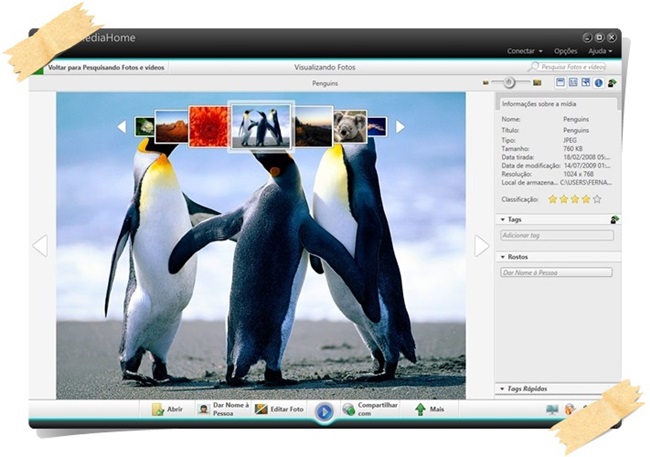This screenshot has height=457, width=650.
Task: Click the Visualizando Fotos heading
Action: (x=325, y=67)
